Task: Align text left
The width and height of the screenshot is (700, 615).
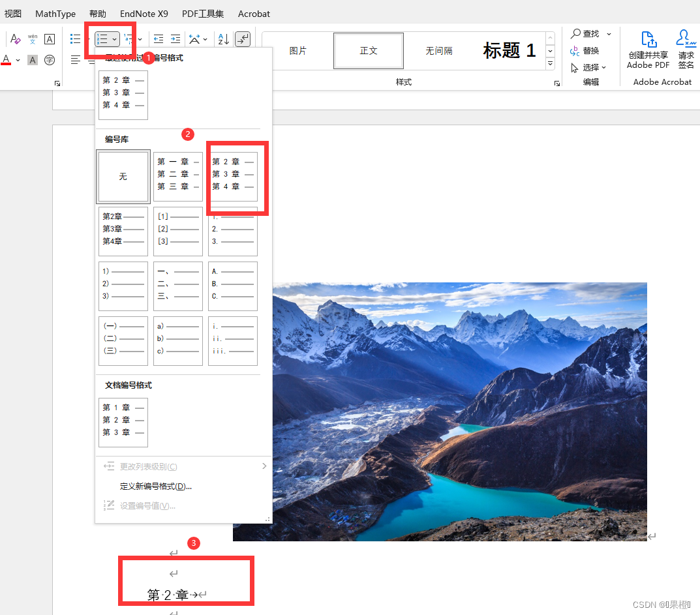Action: (x=76, y=60)
